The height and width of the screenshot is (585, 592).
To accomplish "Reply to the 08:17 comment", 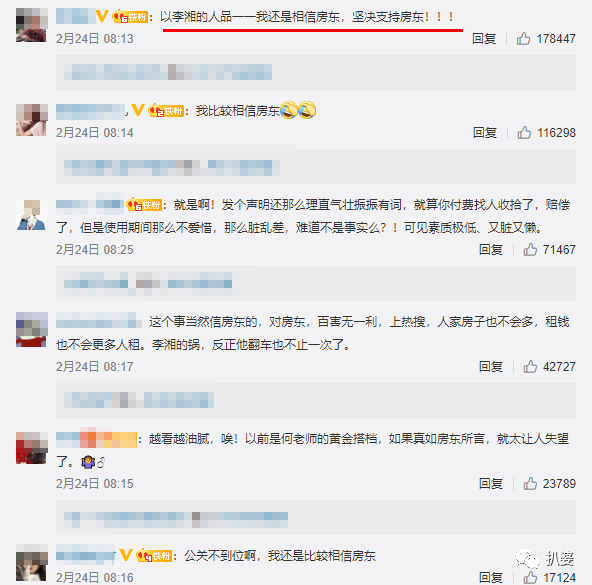I will pyautogui.click(x=491, y=366).
